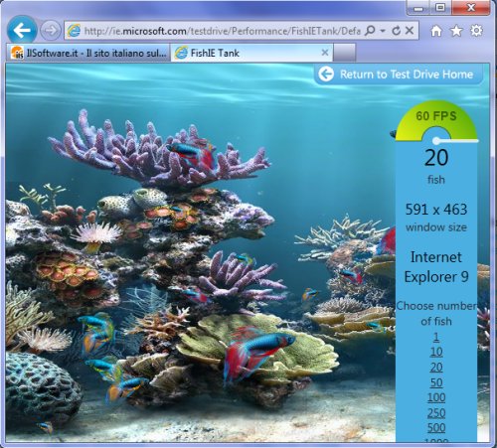The height and width of the screenshot is (448, 497).
Task: Close the FishIE Tank tab
Action: tap(325, 53)
